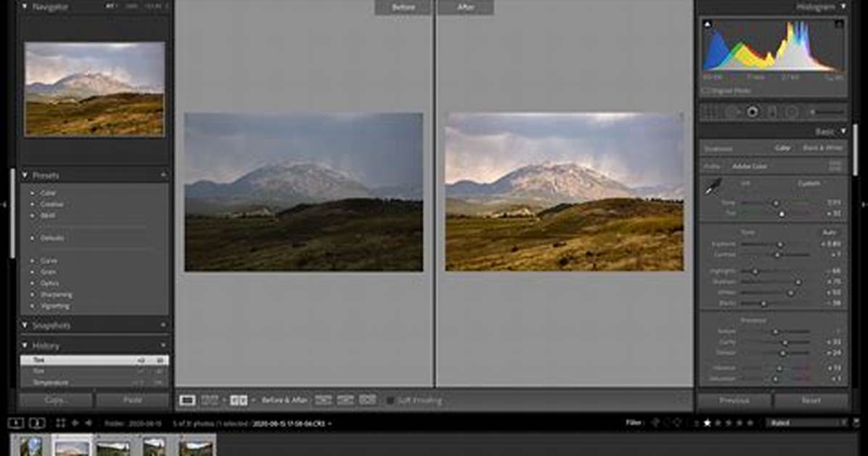The height and width of the screenshot is (456, 868).
Task: Swap Before and After settings
Action: pos(367,400)
